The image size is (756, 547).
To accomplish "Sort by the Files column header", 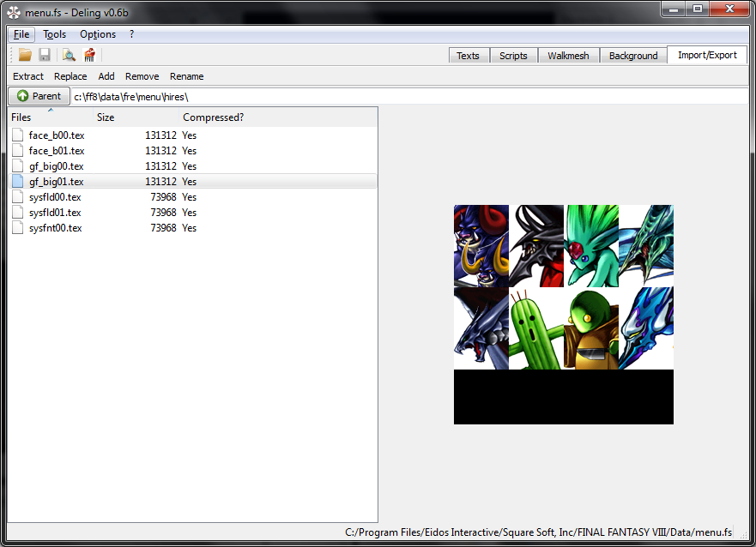I will pos(50,117).
